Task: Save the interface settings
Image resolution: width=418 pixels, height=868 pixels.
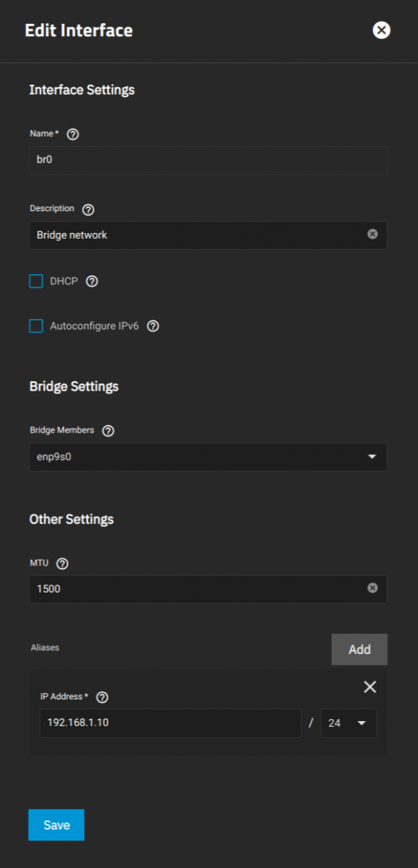Action: click(x=56, y=825)
